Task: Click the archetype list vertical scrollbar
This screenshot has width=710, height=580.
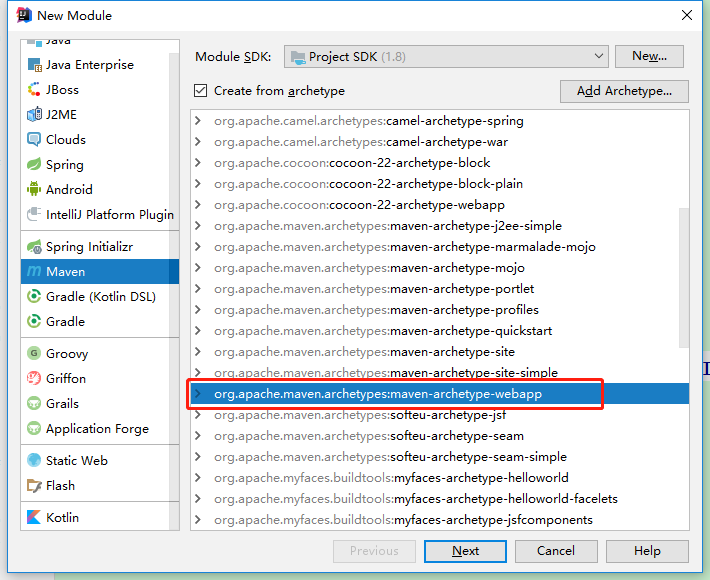Action: 684,277
